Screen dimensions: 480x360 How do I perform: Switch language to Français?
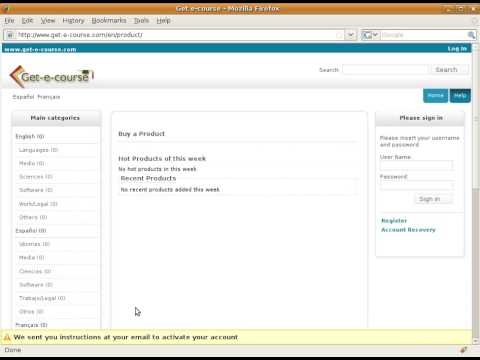pyautogui.click(x=49, y=97)
